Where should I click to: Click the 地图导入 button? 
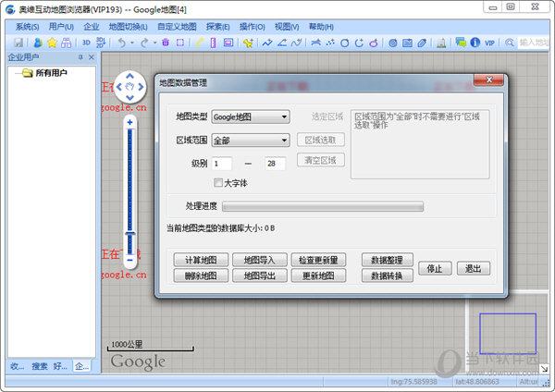click(259, 260)
